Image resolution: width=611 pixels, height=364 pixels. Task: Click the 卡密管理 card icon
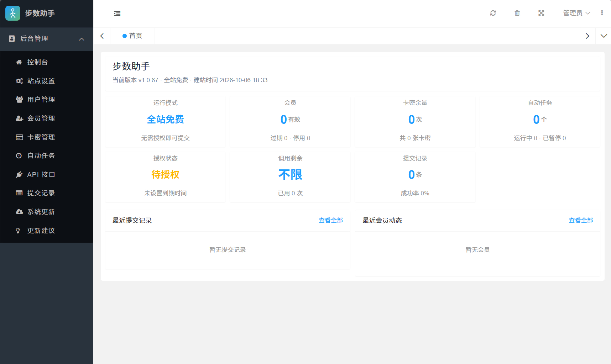pos(19,137)
